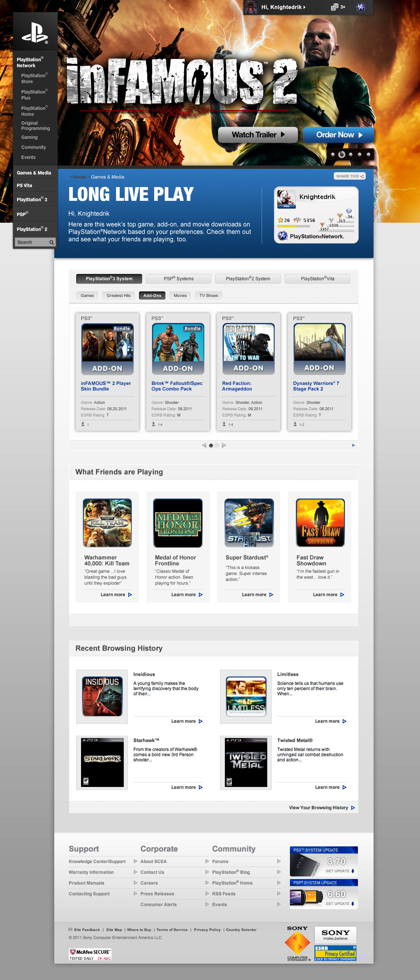Click the trophy level progress bar
Image resolution: width=420 pixels, height=980 pixels.
click(x=297, y=226)
